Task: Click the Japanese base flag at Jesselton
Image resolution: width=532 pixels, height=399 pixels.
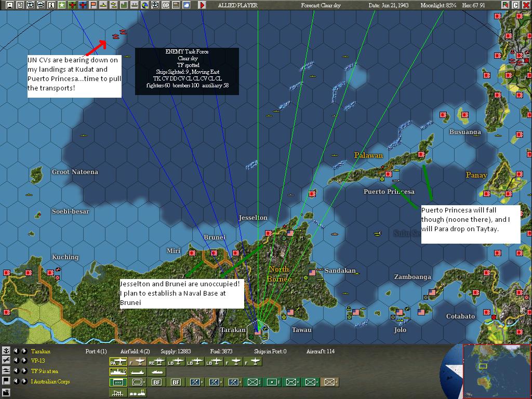Action: pos(269,233)
